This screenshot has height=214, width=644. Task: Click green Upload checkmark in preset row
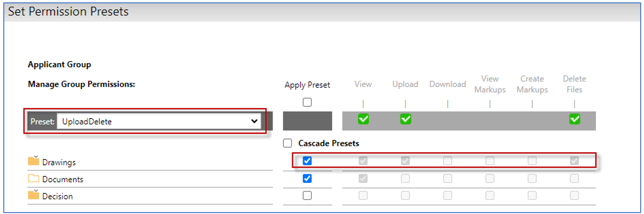click(x=406, y=119)
